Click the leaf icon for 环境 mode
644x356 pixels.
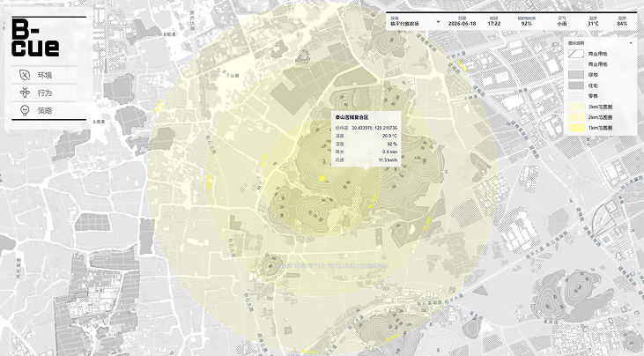click(25, 75)
